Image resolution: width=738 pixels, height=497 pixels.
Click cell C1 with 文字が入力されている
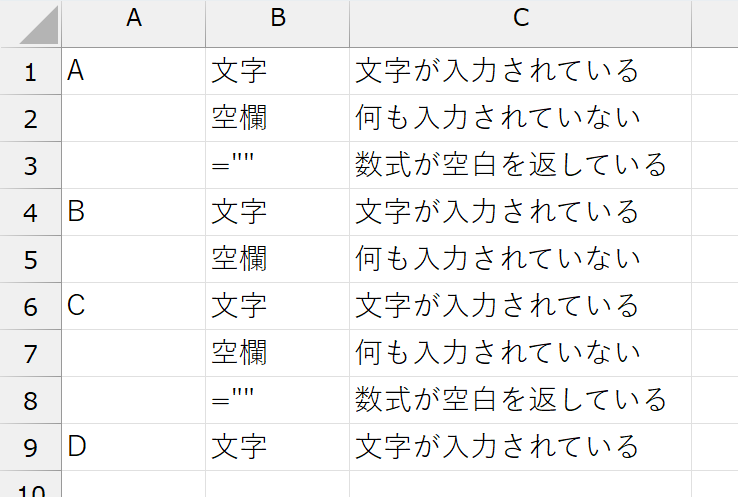coord(520,72)
